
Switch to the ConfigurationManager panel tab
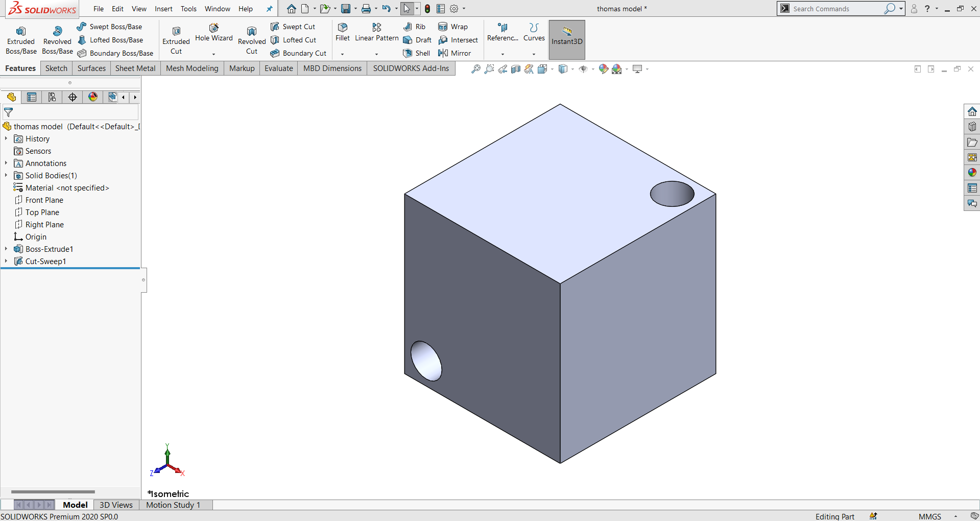click(52, 97)
